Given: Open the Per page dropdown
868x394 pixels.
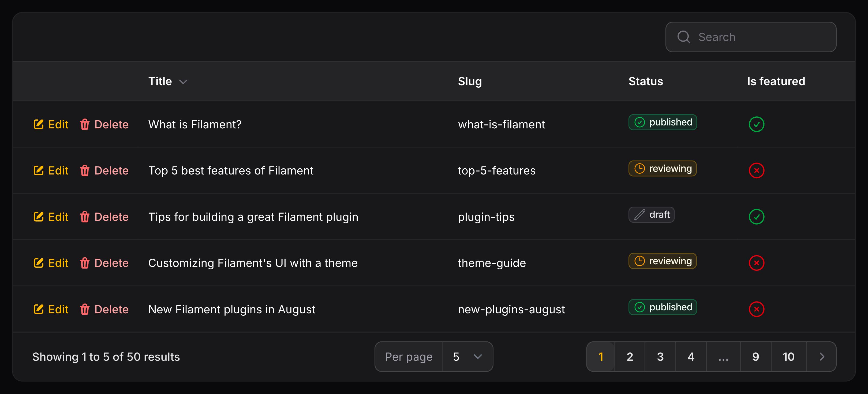Looking at the screenshot, I should point(467,356).
